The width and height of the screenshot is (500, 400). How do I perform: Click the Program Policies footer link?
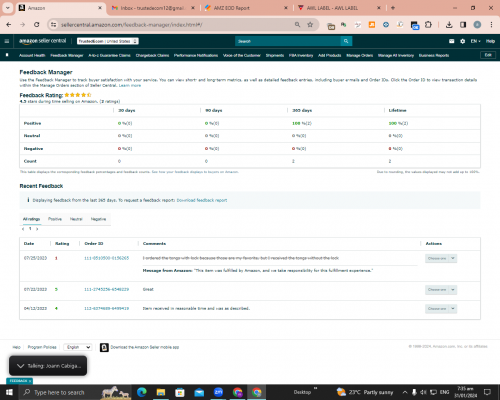[x=42, y=347]
